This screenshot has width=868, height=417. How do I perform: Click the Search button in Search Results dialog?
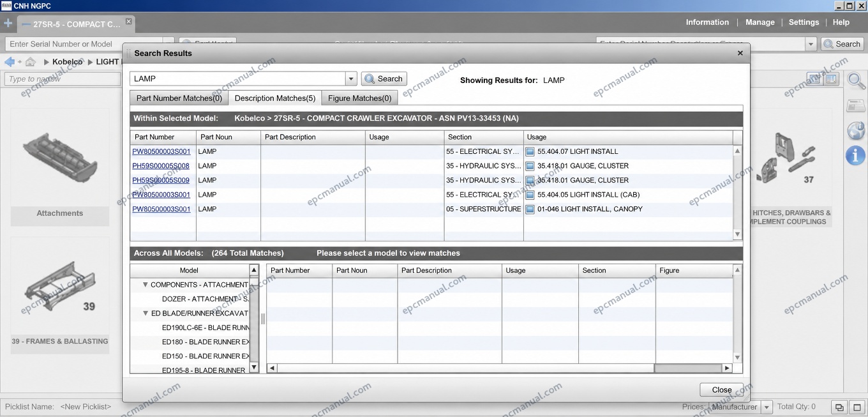coord(384,79)
